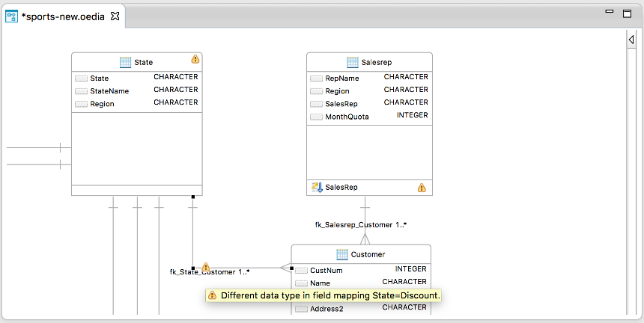Select the StateName field in State table

click(109, 91)
